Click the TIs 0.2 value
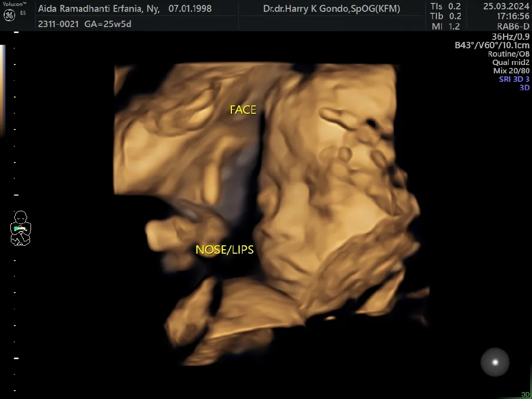Viewport: 532px width, 399px height. [x=445, y=6]
